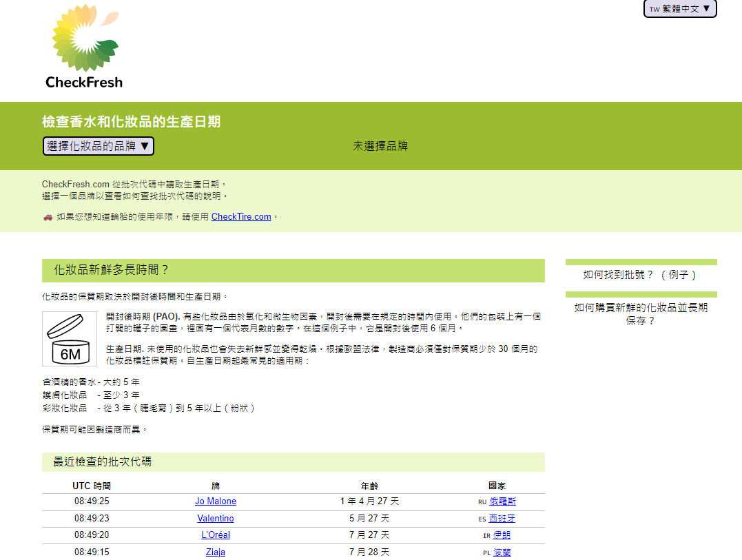Click the L'Oréal entry in the table
The height and width of the screenshot is (560, 742).
tap(216, 535)
